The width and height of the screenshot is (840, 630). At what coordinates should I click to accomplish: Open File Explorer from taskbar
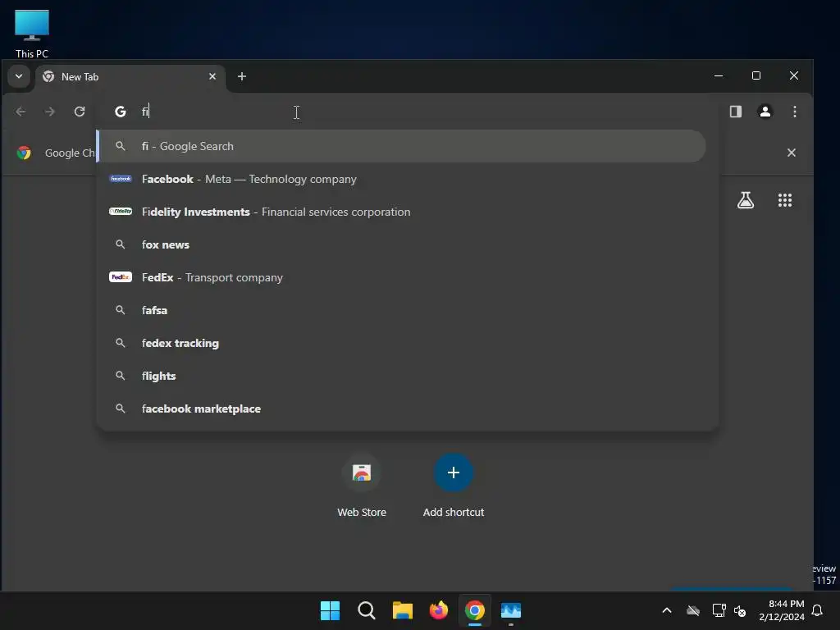pyautogui.click(x=402, y=610)
